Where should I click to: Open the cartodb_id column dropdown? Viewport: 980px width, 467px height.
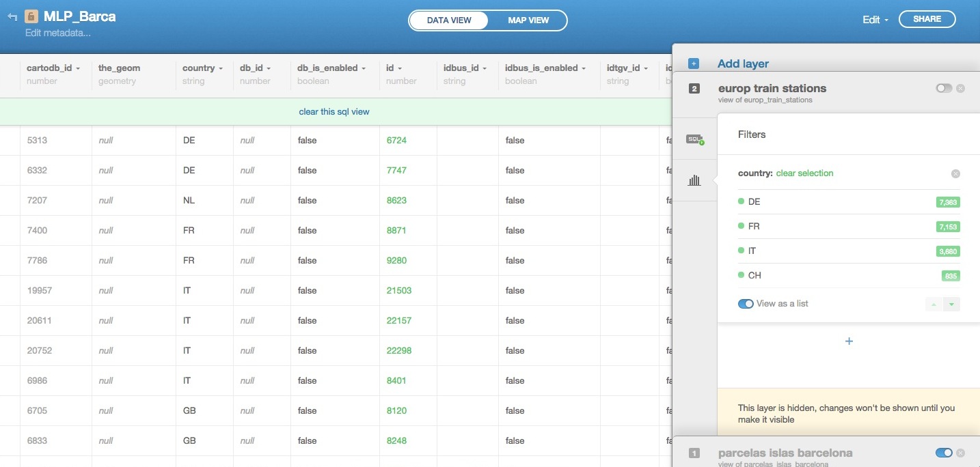[x=78, y=69]
